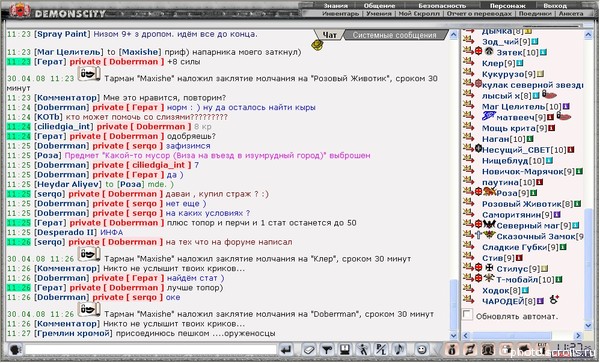This screenshot has width=600, height=363.
Task: Select player Т-мобайл[10] in list
Action: coord(525,280)
